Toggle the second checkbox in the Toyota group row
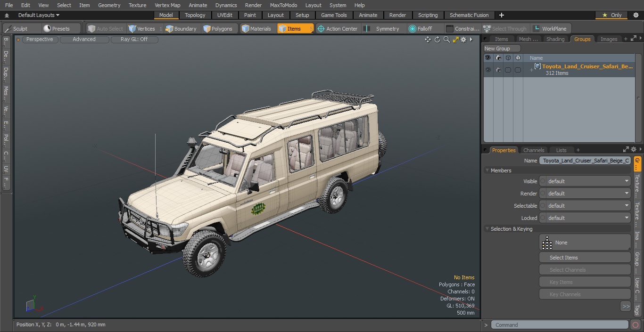644x332 pixels. pos(518,70)
